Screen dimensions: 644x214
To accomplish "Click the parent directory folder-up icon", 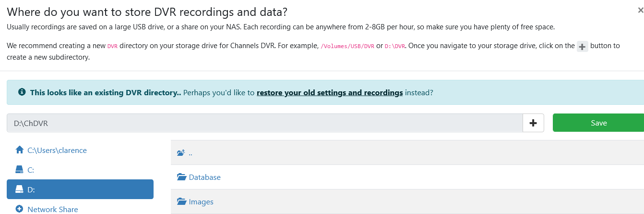I will pos(181,153).
